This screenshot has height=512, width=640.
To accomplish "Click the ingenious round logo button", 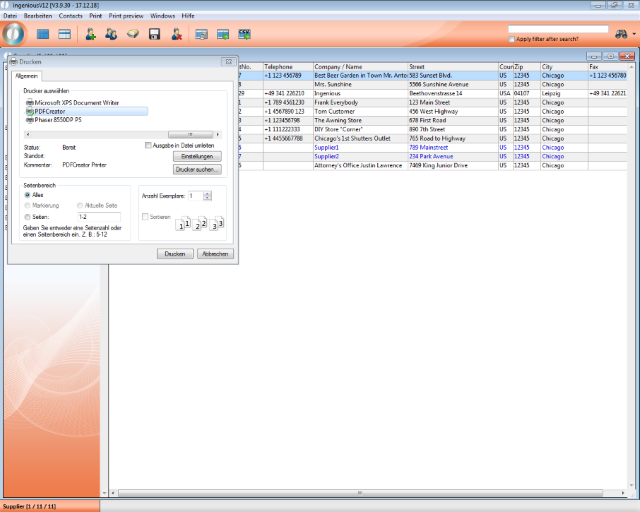I will 13,34.
